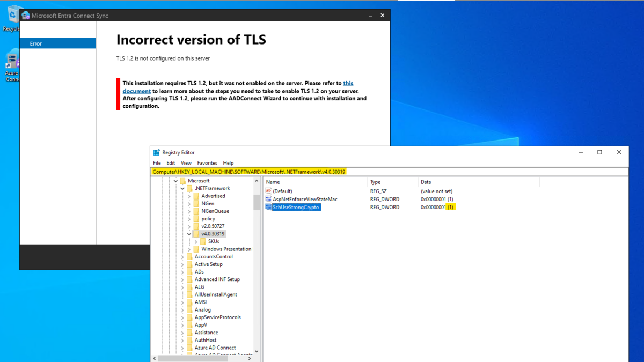Click the REG_SZ type of (Default) value
The image size is (644, 362).
(379, 191)
